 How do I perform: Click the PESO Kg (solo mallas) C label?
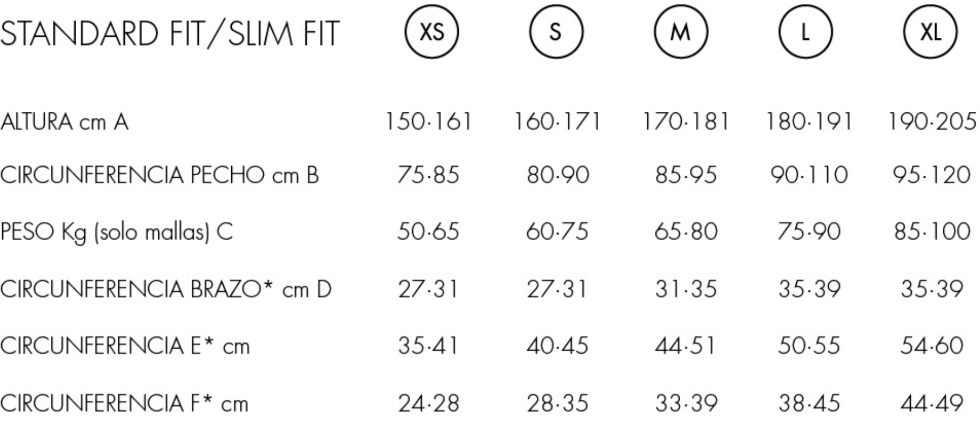click(117, 232)
